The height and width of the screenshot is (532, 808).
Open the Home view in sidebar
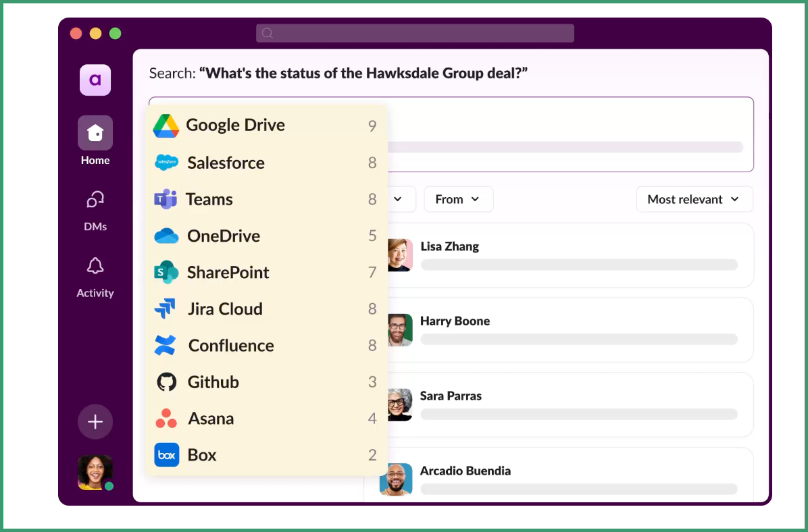click(95, 140)
